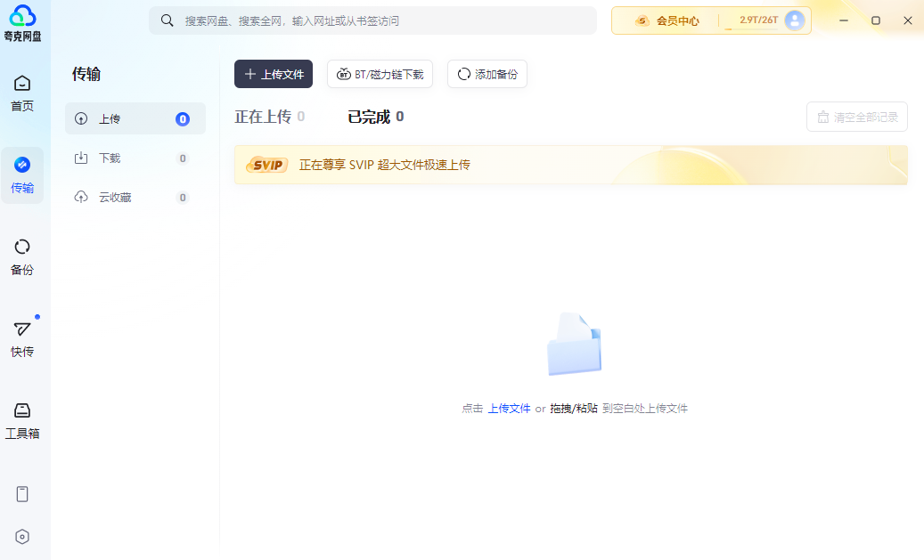
Task: Open Quick Transfer (快传) in sidebar
Action: 22,338
